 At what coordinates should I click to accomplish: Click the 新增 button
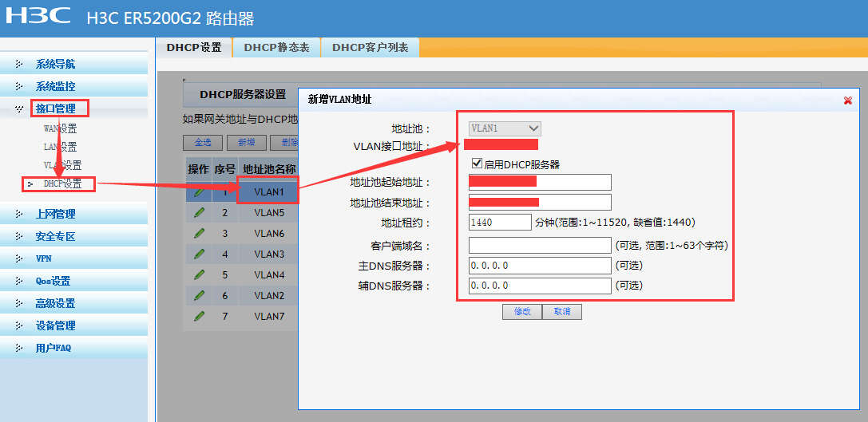click(246, 142)
